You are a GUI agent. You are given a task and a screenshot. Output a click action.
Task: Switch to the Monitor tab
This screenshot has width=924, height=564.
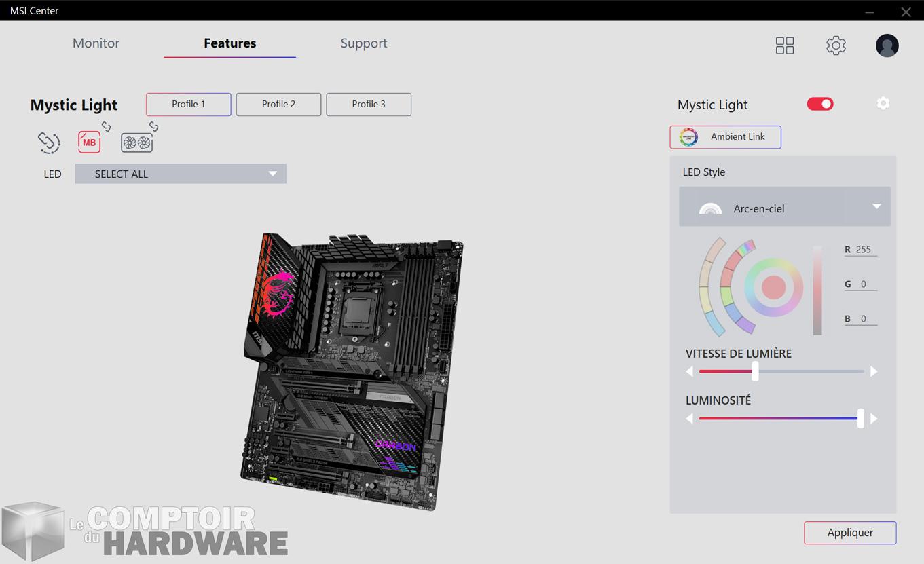(x=96, y=43)
